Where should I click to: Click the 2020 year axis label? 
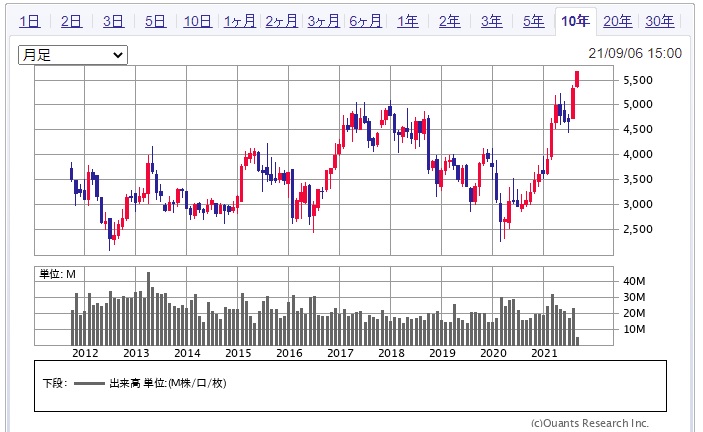coord(493,353)
